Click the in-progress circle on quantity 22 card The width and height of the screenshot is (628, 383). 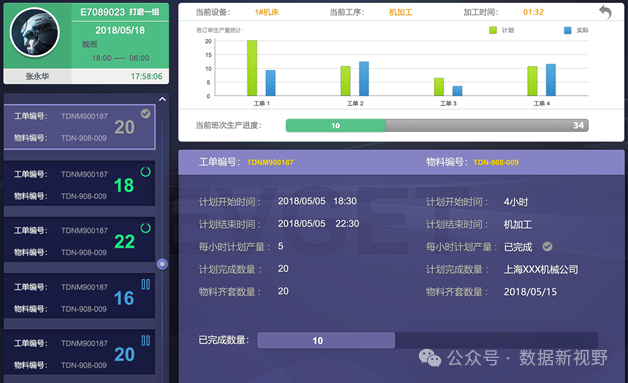click(145, 228)
